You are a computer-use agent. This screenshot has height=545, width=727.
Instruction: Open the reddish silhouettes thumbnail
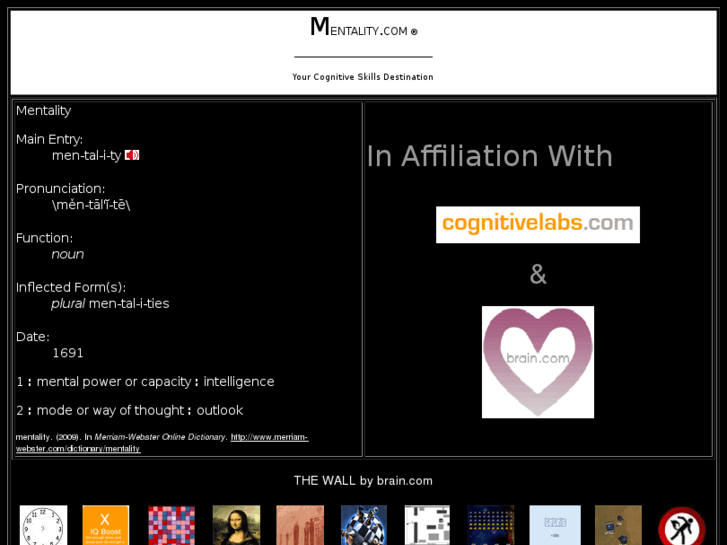[x=300, y=525]
